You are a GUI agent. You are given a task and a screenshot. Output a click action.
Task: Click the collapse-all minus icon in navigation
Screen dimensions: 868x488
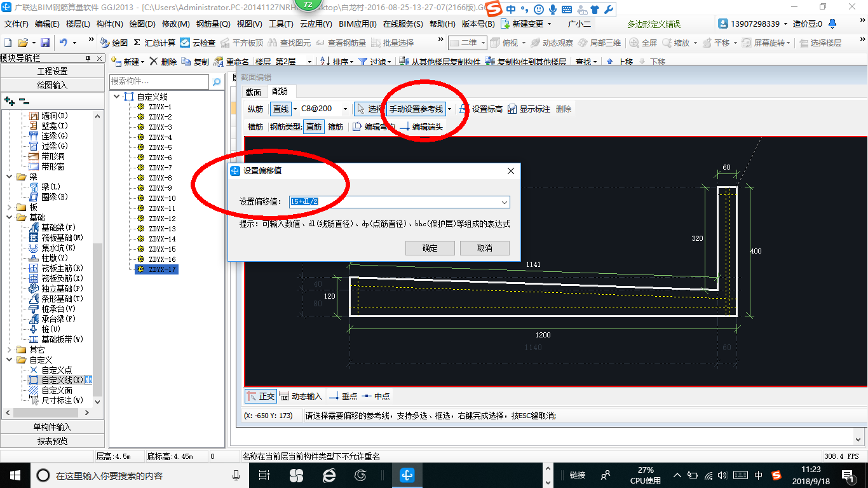(x=24, y=101)
